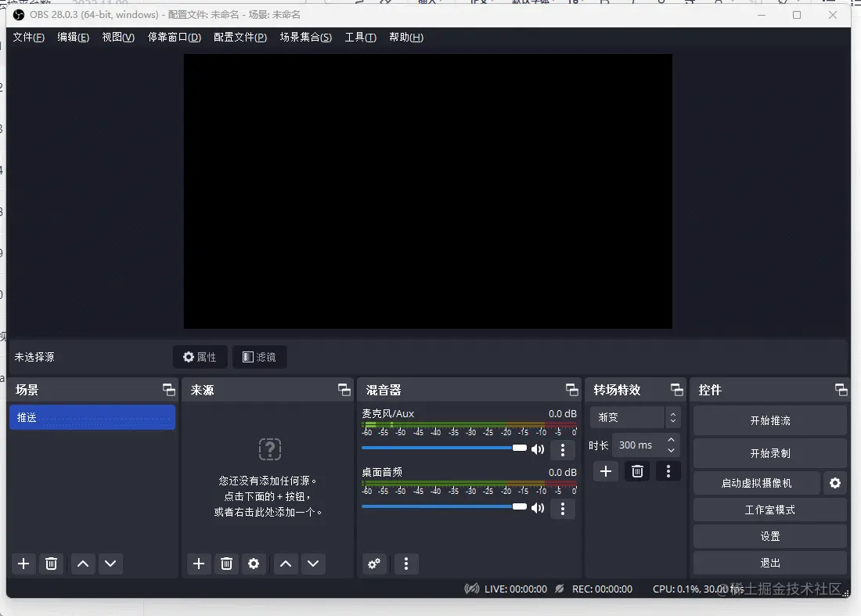Open the 视图(V) menu
The width and height of the screenshot is (861, 616).
point(118,38)
